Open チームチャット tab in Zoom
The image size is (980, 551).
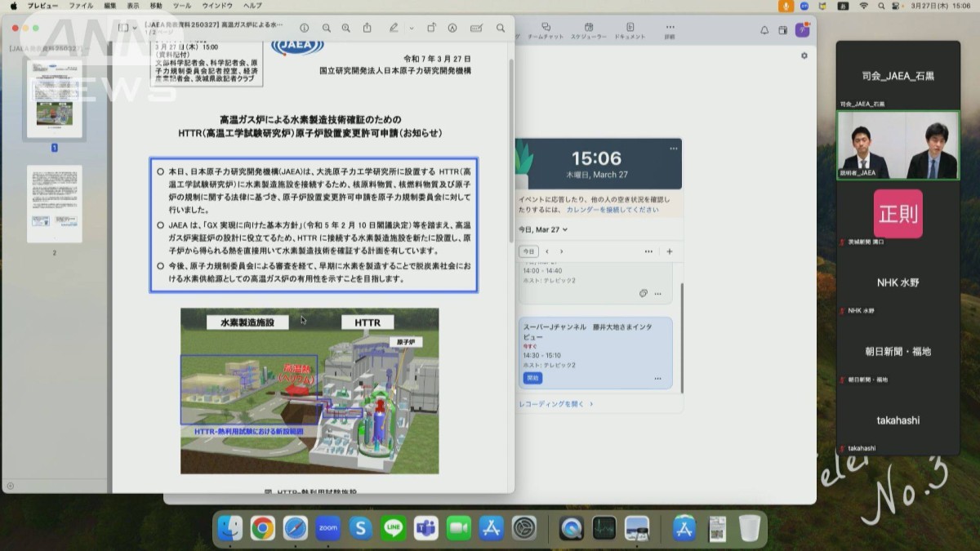tap(546, 31)
